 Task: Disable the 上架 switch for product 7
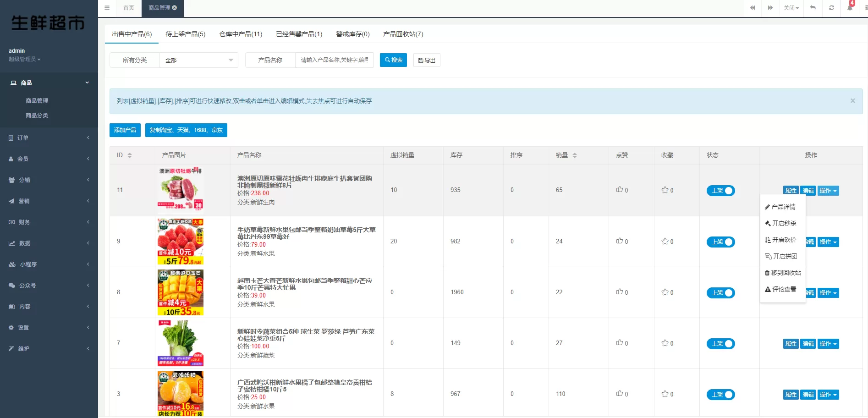tap(720, 344)
